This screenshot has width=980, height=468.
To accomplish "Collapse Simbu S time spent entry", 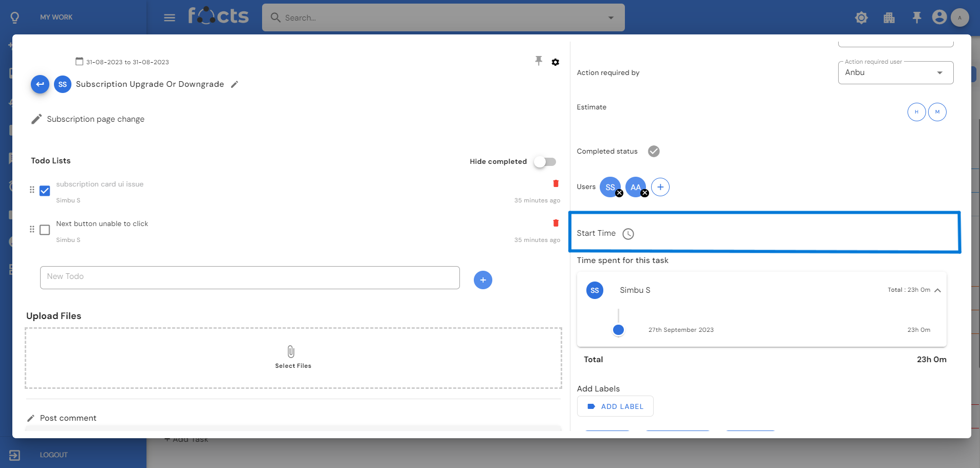I will 937,290.
